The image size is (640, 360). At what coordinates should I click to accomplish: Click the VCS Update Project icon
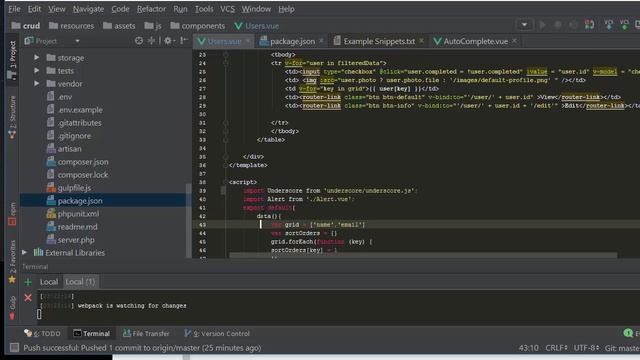point(609,25)
